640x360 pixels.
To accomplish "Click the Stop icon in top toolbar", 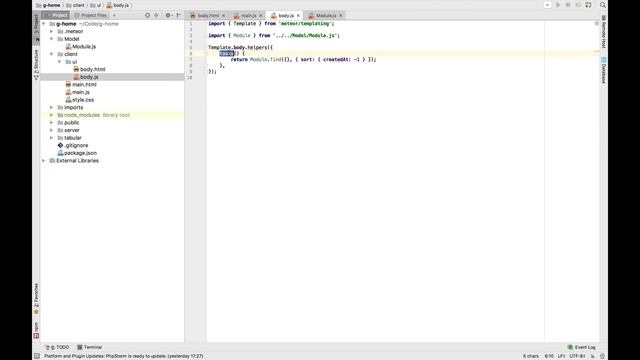I will (x=578, y=5).
